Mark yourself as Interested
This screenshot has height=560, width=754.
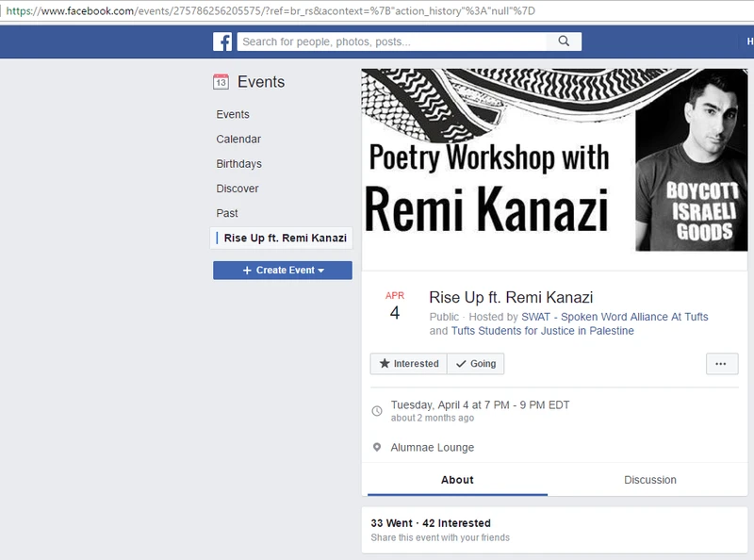click(409, 364)
